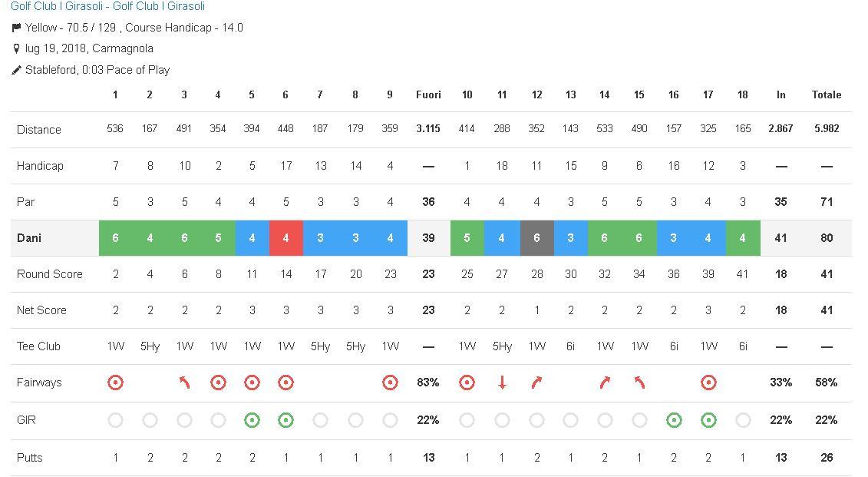Click hole 3 fairway missed-left arrow

click(x=184, y=383)
